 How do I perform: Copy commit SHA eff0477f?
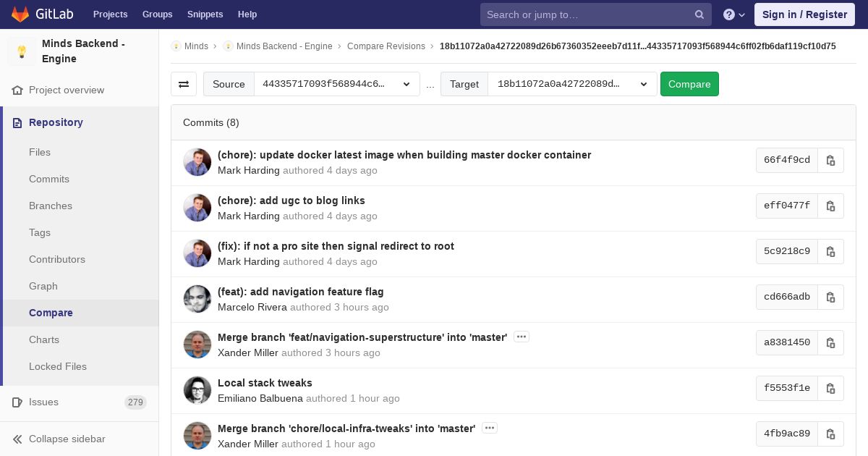[x=830, y=206]
